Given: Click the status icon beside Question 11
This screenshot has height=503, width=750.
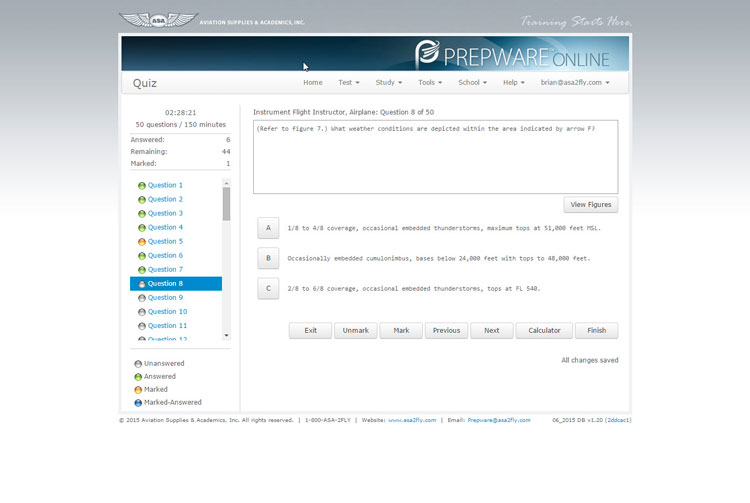Looking at the screenshot, I should click(142, 326).
